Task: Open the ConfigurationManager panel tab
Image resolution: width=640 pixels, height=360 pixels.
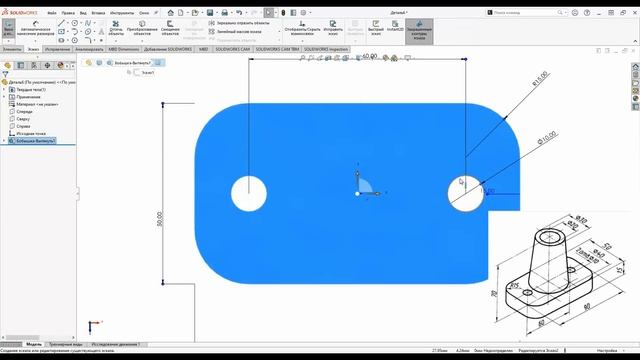Action: tap(34, 65)
